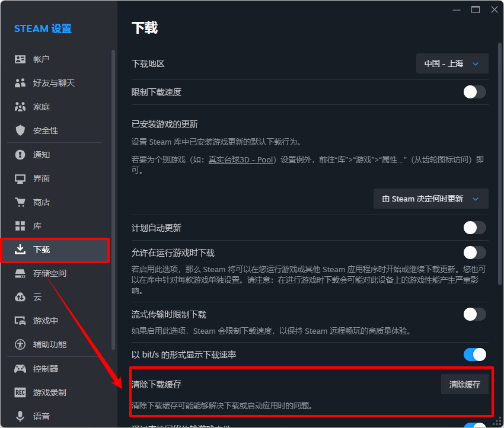Click the 安全性 shield icon
Viewport: 504px width, 428px height.
[20, 130]
